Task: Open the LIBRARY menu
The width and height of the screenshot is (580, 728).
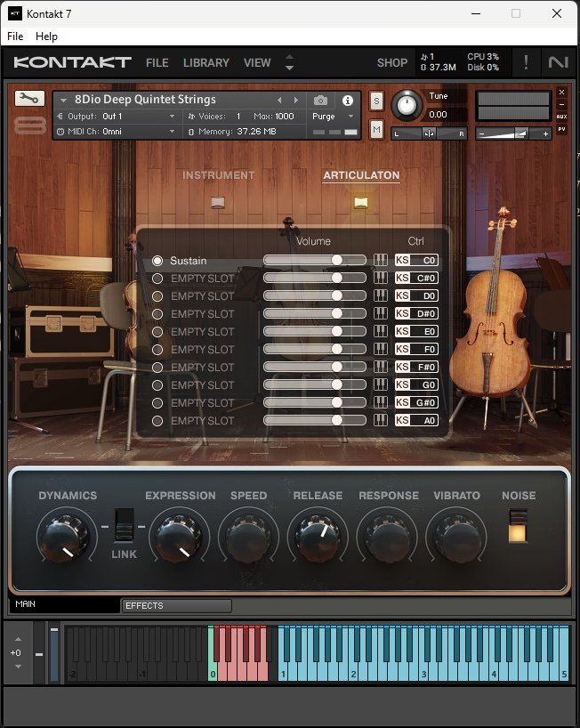Action: 205,63
